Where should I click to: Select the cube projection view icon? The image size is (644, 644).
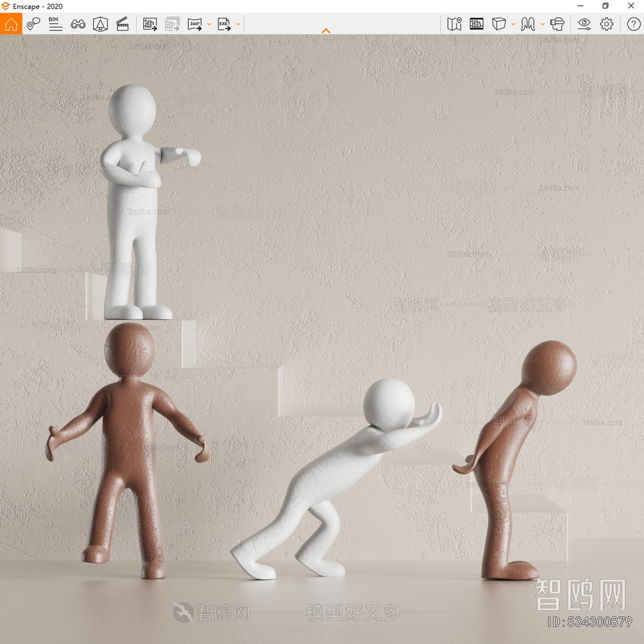499,24
